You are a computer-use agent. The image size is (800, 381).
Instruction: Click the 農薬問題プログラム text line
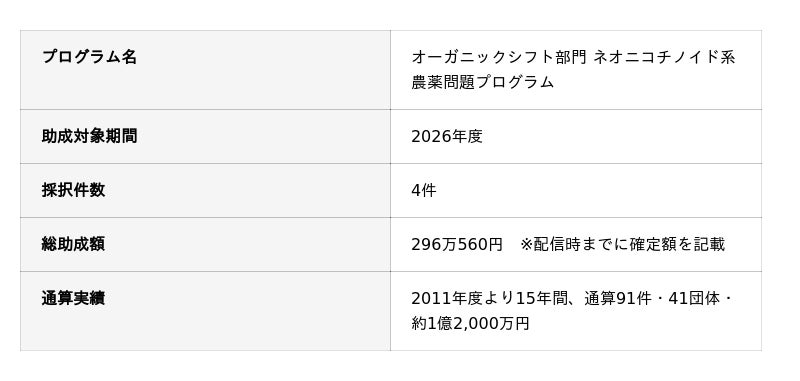coord(483,82)
